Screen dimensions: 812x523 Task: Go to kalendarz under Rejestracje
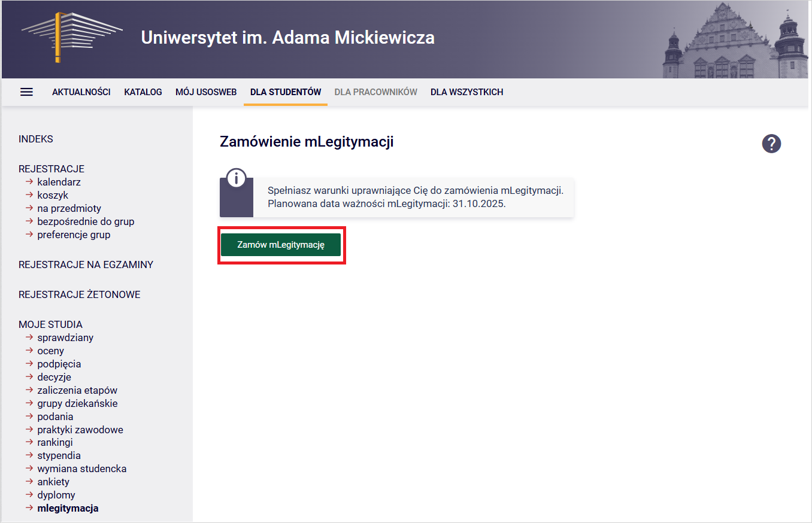[59, 182]
